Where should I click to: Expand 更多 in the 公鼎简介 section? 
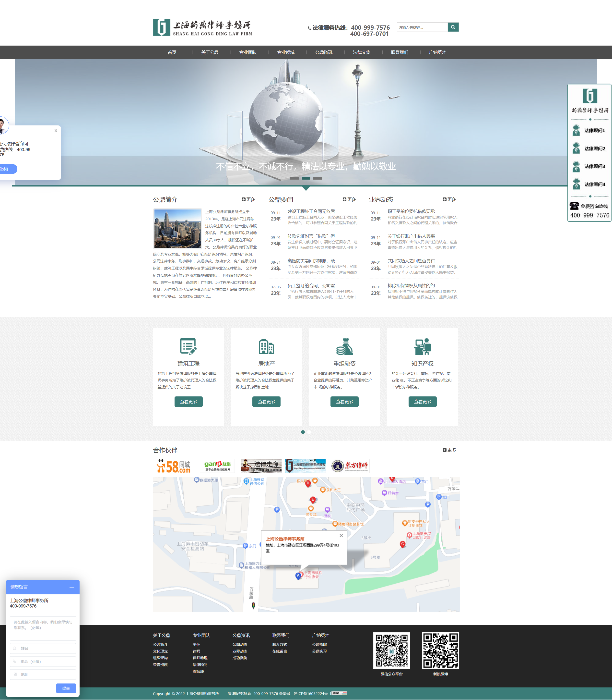[248, 199]
